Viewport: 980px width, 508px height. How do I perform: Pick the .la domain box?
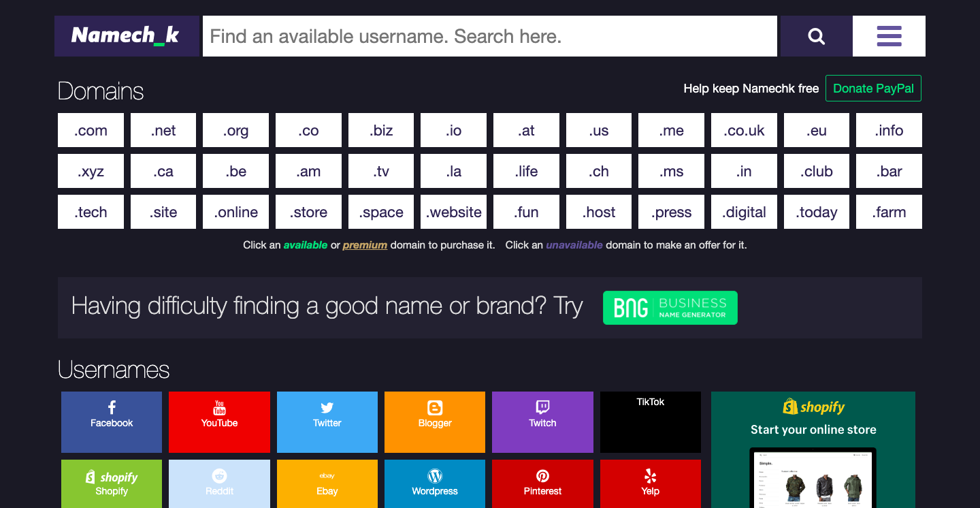[453, 171]
